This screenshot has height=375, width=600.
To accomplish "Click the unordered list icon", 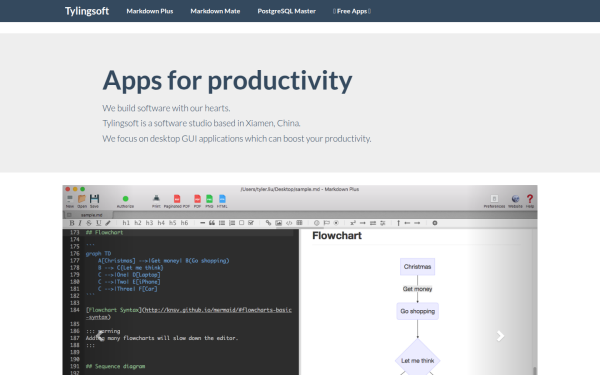I will pos(222,223).
